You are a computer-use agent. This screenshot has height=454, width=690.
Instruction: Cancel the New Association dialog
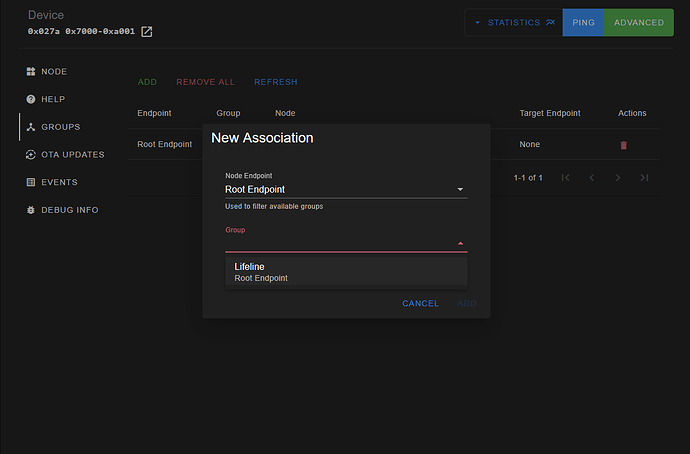[420, 303]
